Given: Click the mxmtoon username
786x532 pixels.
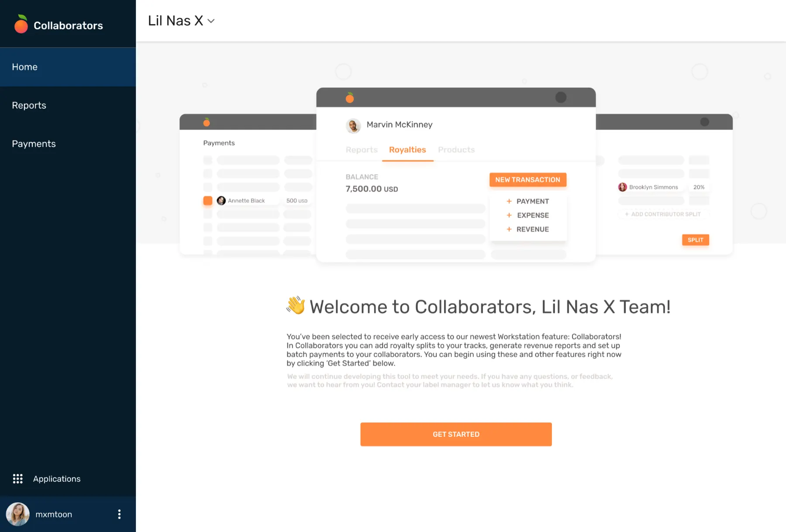Looking at the screenshot, I should [54, 514].
